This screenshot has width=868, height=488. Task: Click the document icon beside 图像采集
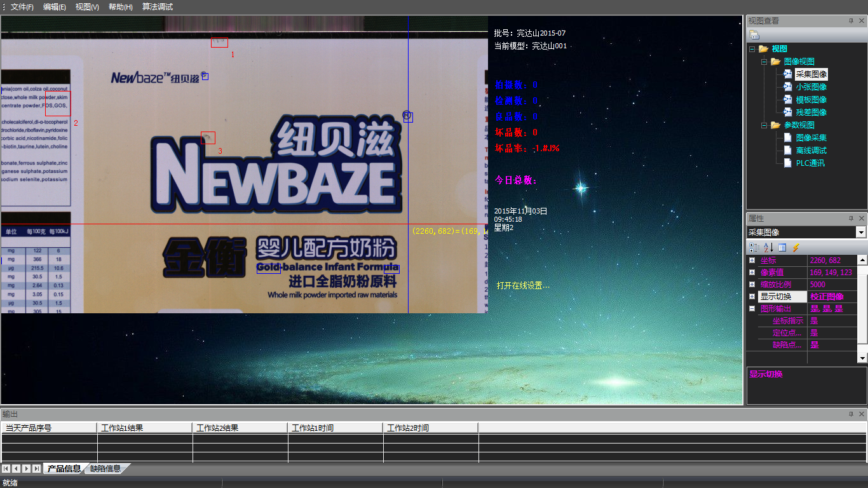[788, 138]
